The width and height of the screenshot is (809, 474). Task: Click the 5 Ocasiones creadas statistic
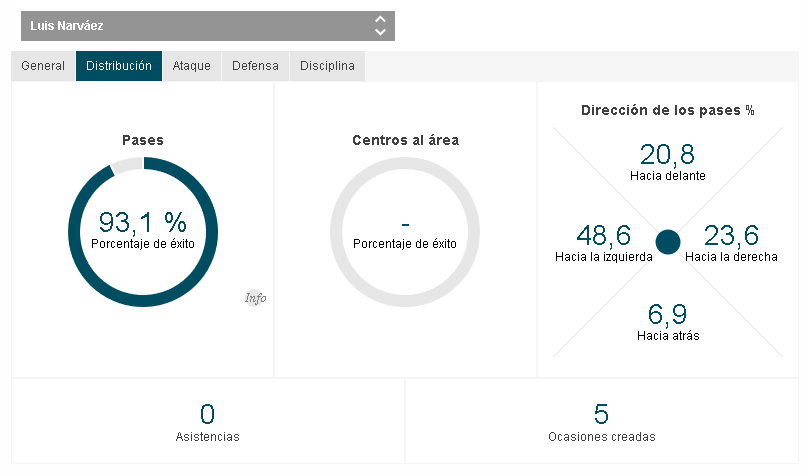[602, 414]
